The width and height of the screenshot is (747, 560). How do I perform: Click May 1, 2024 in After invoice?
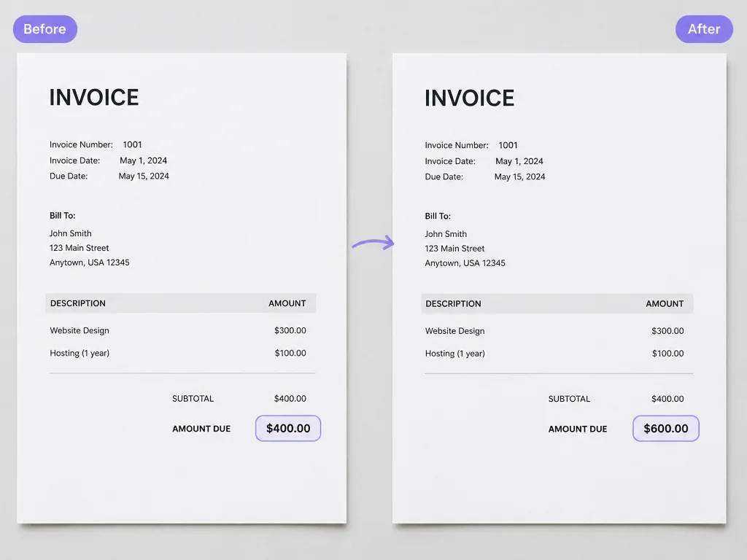pos(519,161)
